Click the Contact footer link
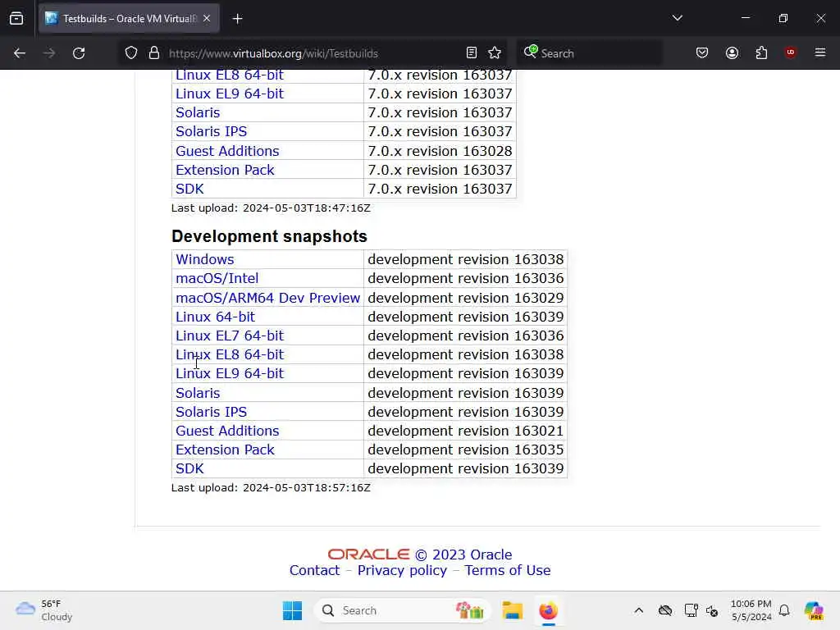840x630 pixels. tap(314, 571)
